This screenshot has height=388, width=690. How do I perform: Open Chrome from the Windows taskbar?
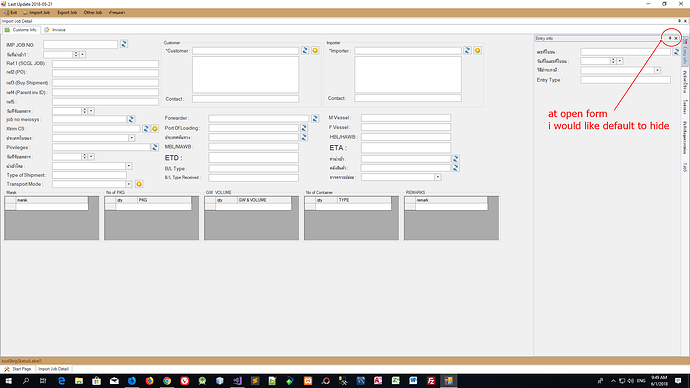[167, 381]
